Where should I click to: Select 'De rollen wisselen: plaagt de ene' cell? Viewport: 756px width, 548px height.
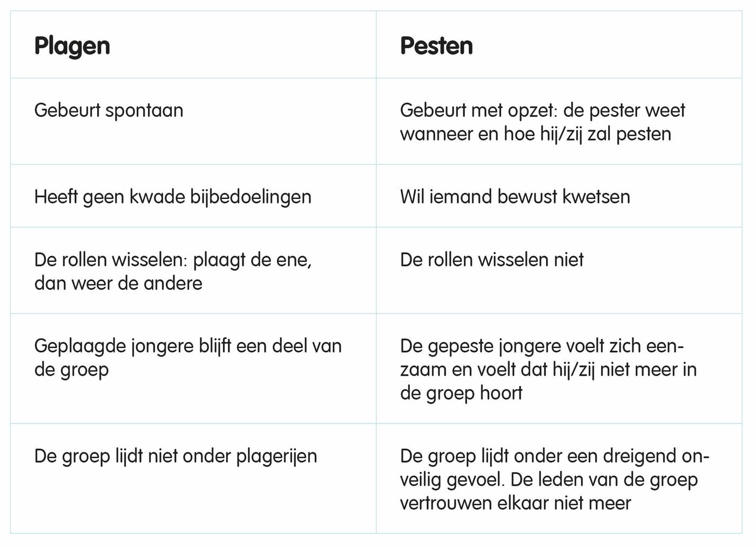(x=193, y=270)
